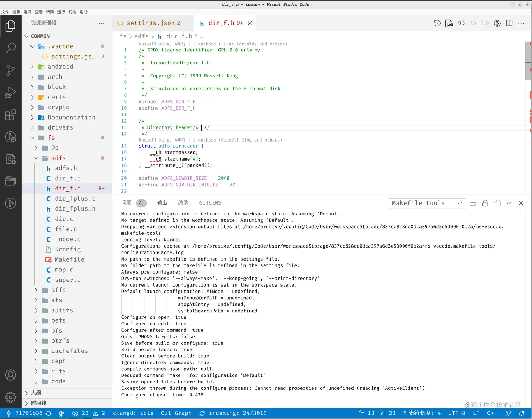
Task: Click the file history clock icon in editor toolbar
Action: (437, 23)
